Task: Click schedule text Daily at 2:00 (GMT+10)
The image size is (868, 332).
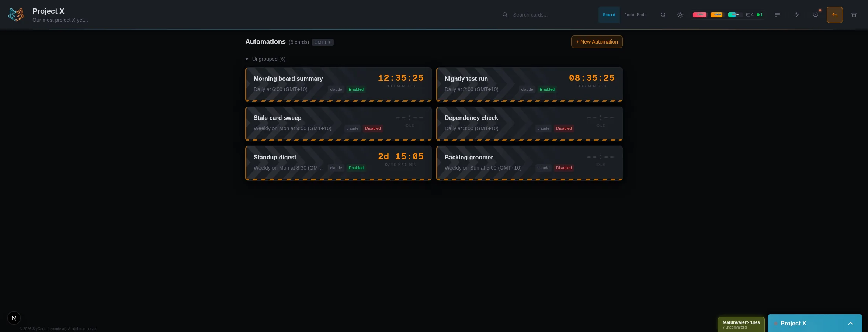Action: [472, 89]
